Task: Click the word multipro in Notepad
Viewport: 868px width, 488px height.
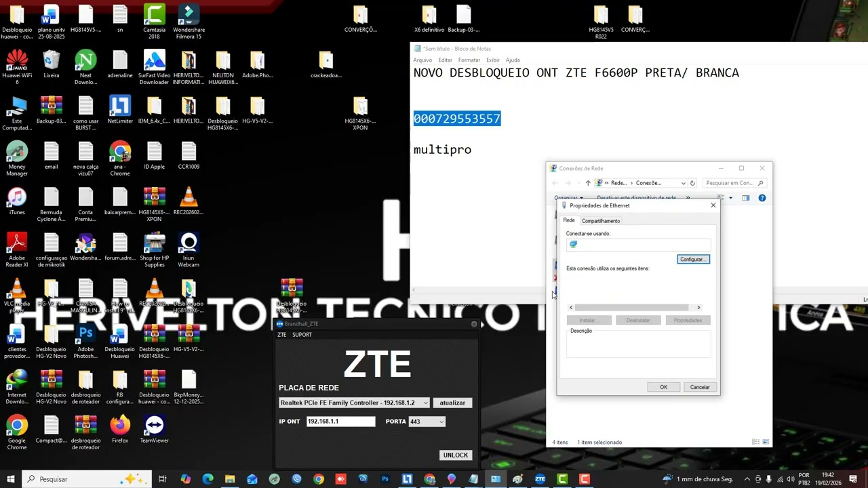Action: (x=442, y=149)
